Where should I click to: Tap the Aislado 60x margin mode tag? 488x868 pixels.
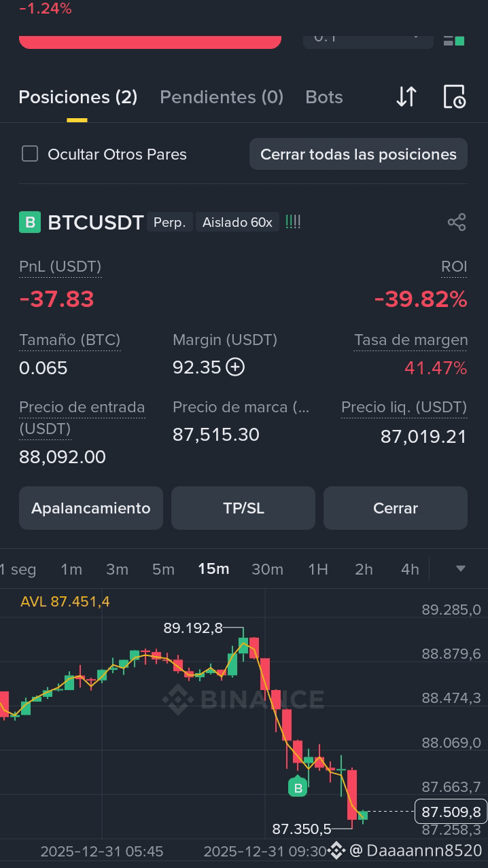point(237,222)
